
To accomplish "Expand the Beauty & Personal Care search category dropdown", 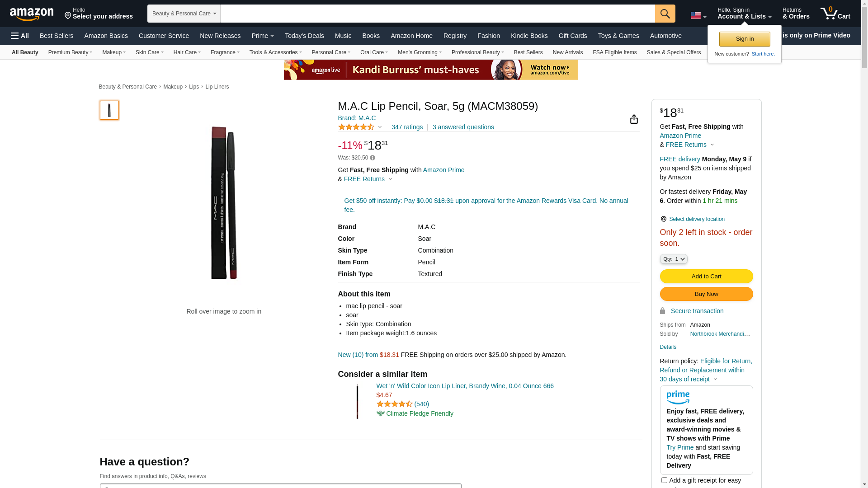I will click(184, 14).
